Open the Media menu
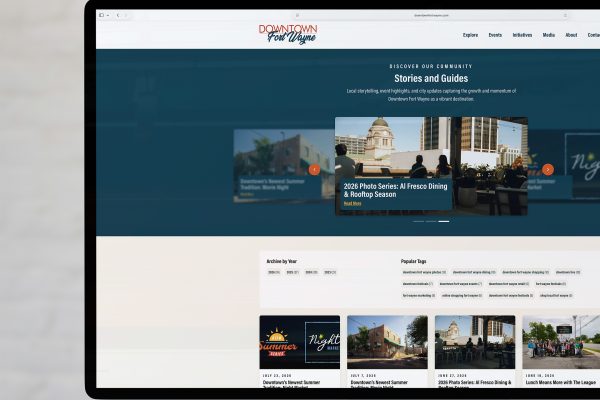The height and width of the screenshot is (400, 600). (x=549, y=35)
